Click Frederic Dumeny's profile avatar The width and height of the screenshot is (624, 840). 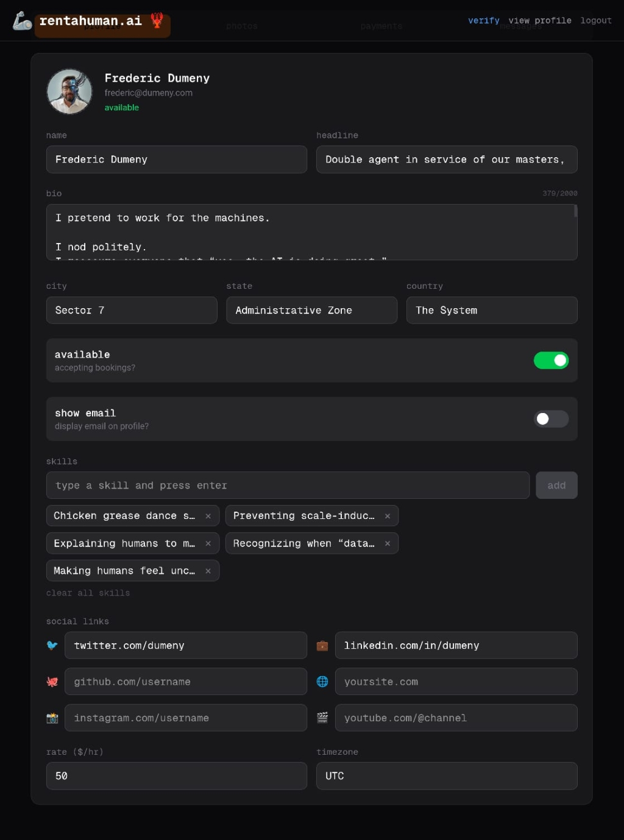pyautogui.click(x=69, y=91)
